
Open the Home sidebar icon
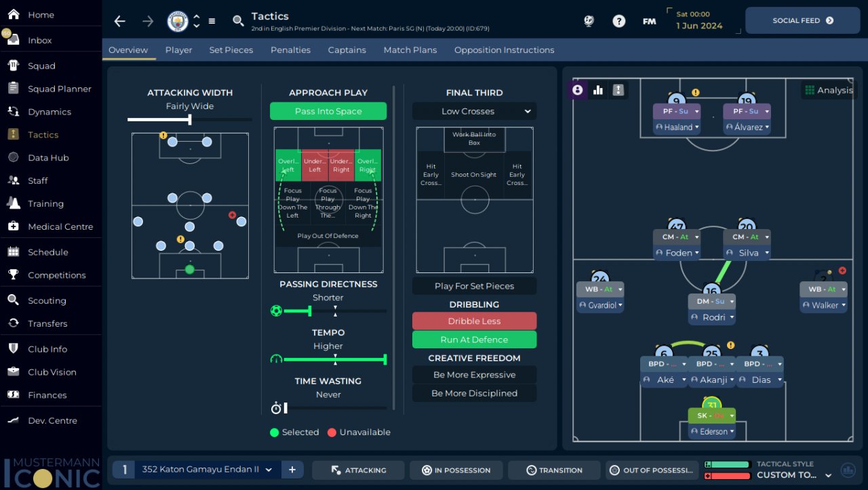tap(13, 14)
